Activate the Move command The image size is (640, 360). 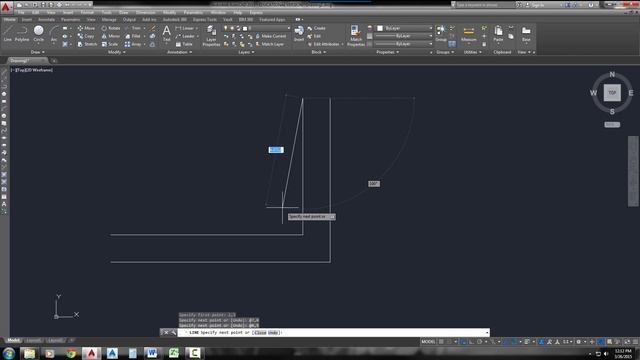point(86,28)
